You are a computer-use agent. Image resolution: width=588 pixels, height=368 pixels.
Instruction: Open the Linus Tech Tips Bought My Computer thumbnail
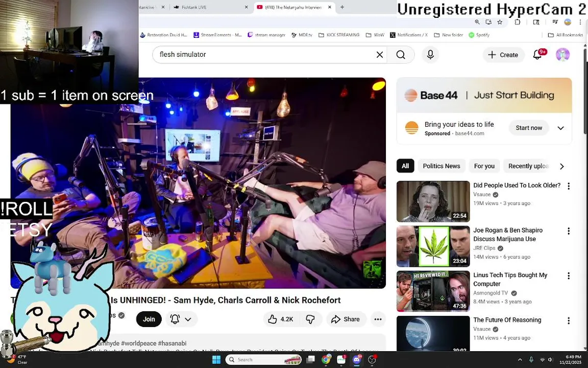[433, 291]
